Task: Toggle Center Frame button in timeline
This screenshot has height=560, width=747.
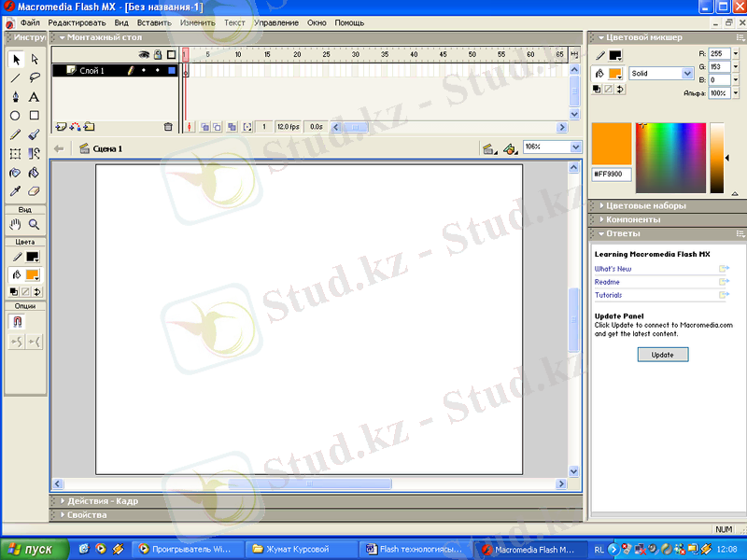Action: [x=190, y=127]
